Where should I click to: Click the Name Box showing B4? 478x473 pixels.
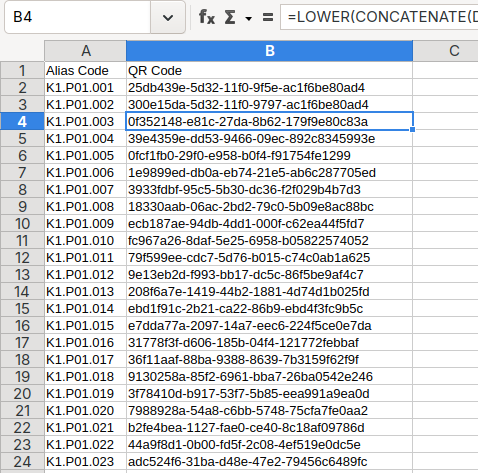[x=78, y=17]
